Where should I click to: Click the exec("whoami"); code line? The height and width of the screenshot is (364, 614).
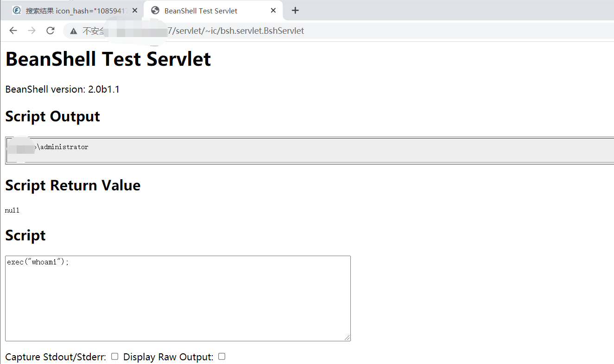coord(38,262)
